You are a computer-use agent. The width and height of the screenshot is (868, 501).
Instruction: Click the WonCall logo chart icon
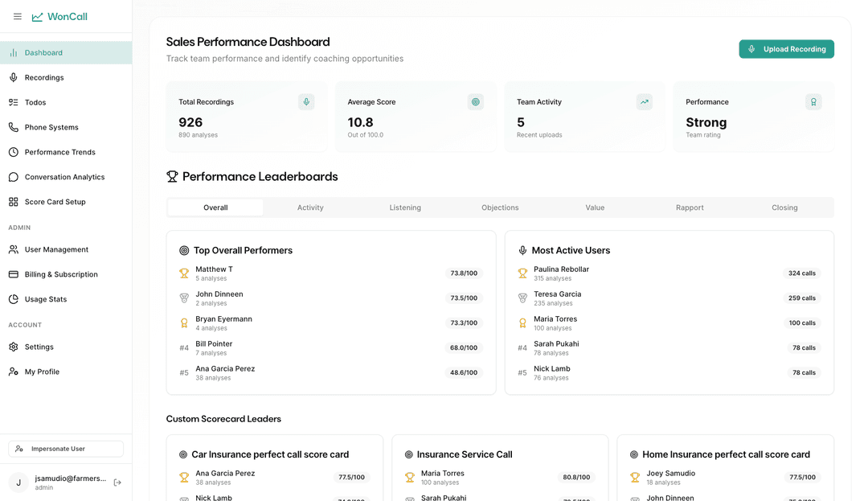pos(37,17)
